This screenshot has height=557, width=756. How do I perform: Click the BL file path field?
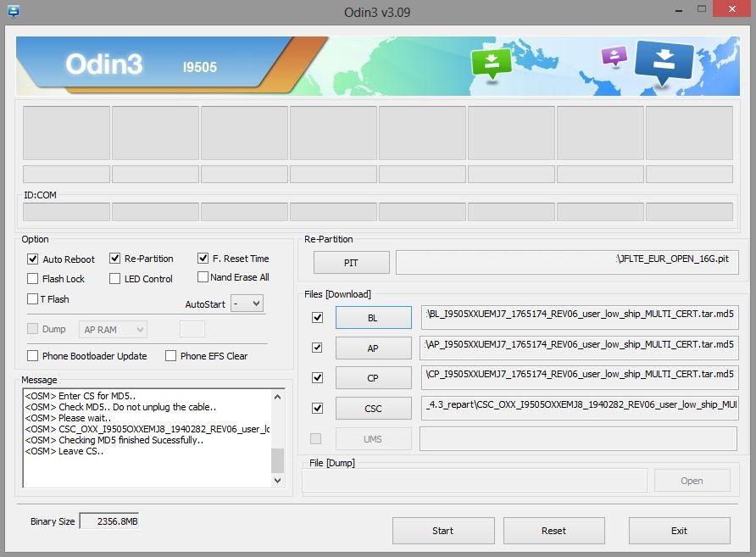click(x=580, y=317)
